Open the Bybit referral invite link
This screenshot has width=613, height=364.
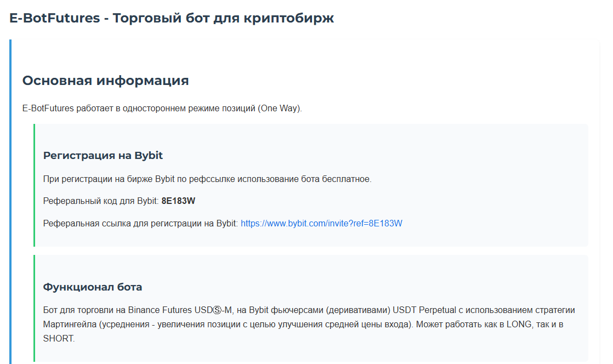(321, 223)
